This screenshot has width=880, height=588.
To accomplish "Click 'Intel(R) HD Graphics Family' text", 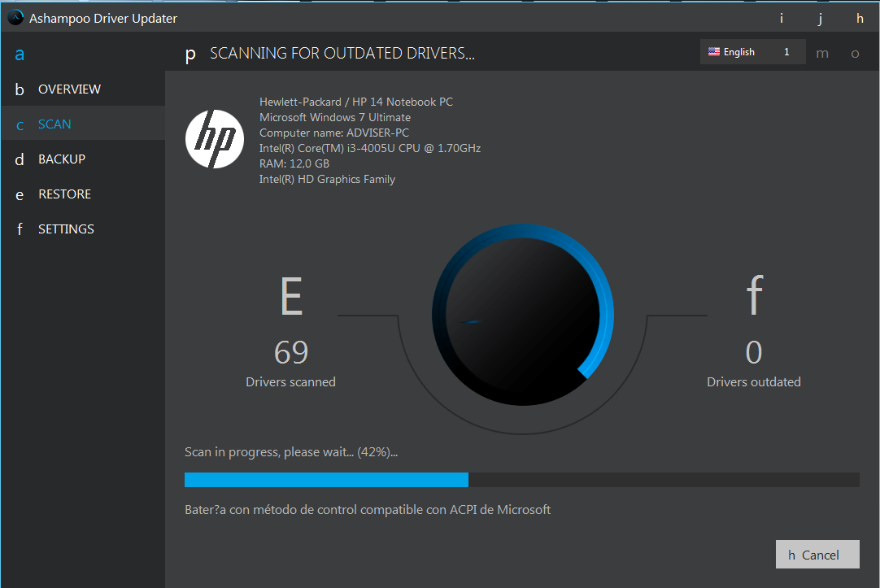I will click(x=327, y=179).
